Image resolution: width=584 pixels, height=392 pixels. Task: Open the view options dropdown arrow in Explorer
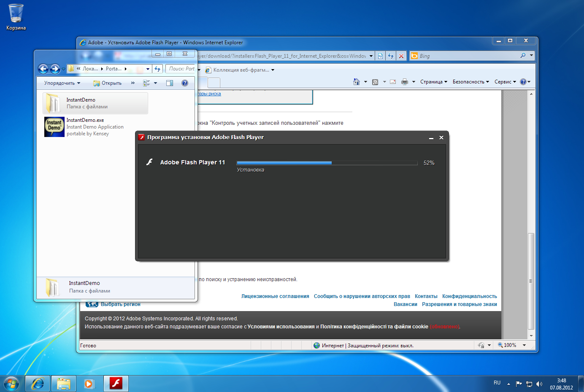[x=155, y=83]
